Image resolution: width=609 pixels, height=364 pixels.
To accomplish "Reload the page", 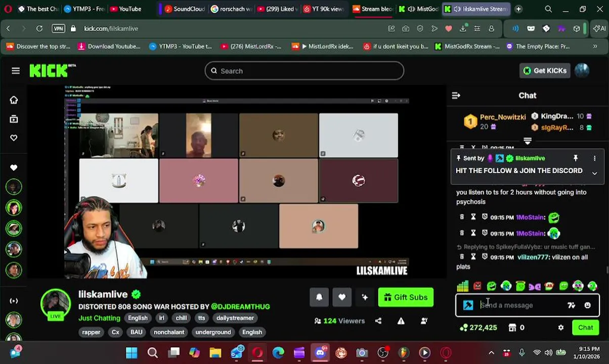I will tap(39, 29).
